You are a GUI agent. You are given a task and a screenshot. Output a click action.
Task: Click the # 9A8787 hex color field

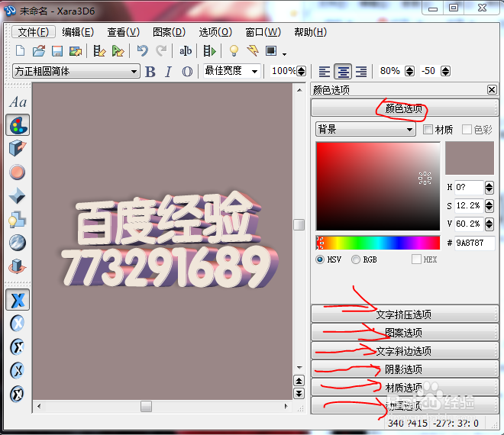(474, 243)
